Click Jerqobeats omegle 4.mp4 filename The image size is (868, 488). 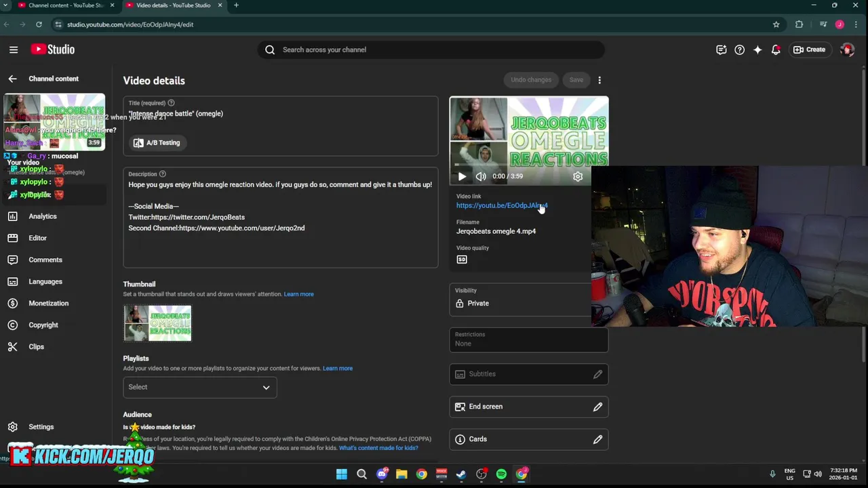click(x=496, y=231)
